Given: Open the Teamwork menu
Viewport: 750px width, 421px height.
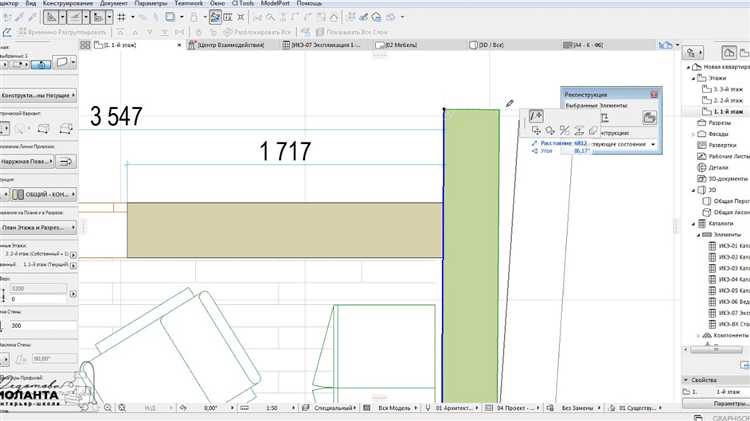Looking at the screenshot, I should tap(188, 3).
